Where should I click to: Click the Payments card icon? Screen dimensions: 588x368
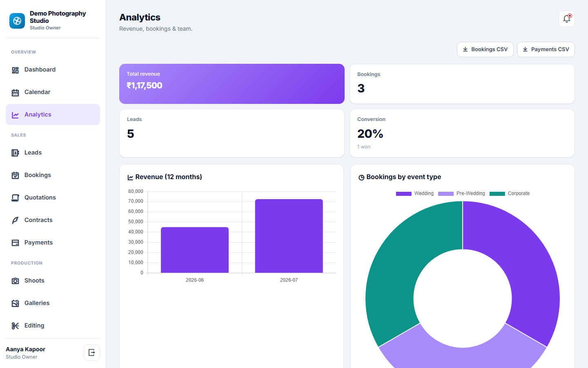coord(15,243)
